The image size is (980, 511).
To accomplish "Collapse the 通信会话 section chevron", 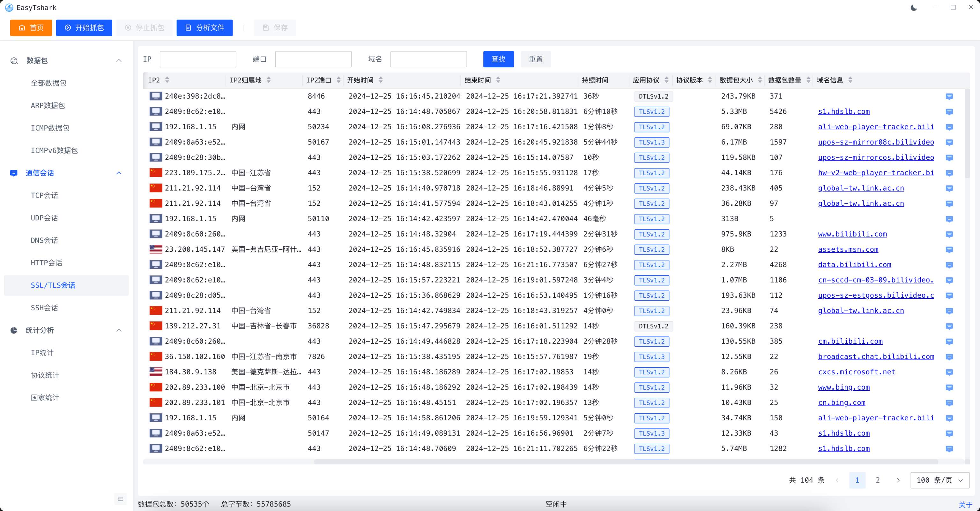I will [119, 173].
